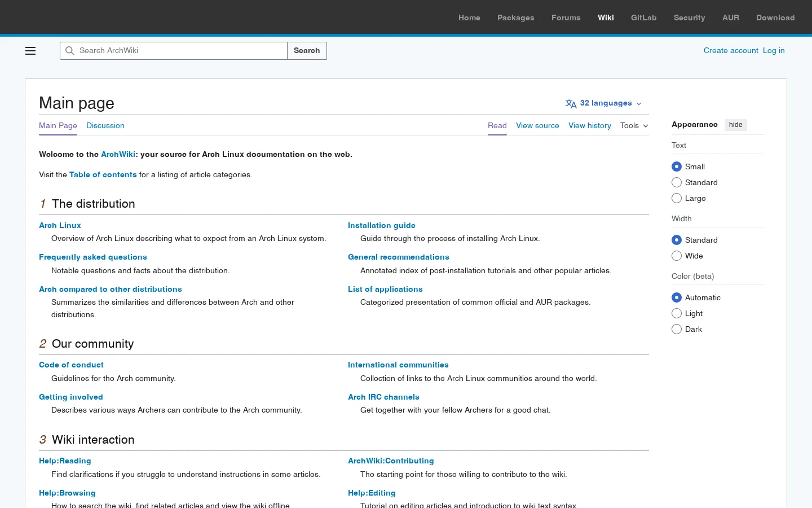Expand the 32 languages dropdown
Screen dimensions: 812x508
pos(604,103)
